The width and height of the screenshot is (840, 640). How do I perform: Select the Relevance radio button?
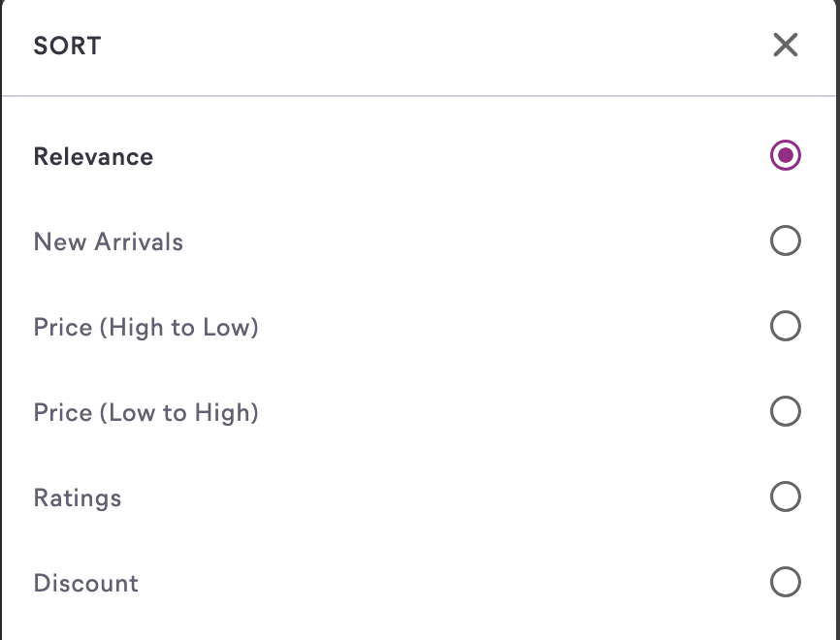click(x=785, y=155)
